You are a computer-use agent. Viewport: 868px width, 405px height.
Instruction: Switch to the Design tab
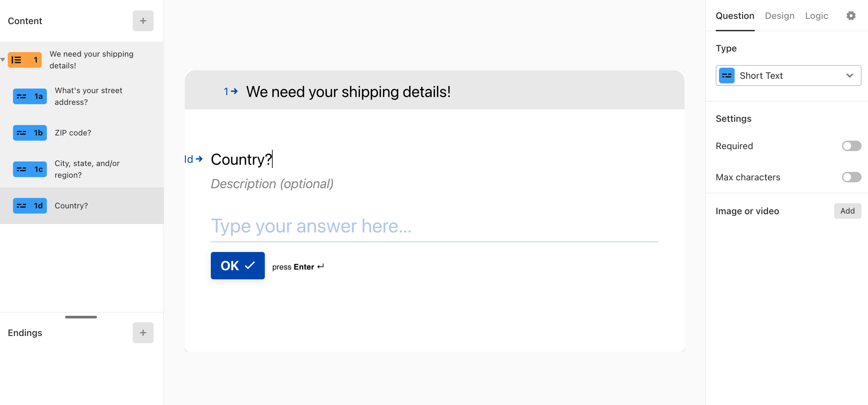coord(779,16)
